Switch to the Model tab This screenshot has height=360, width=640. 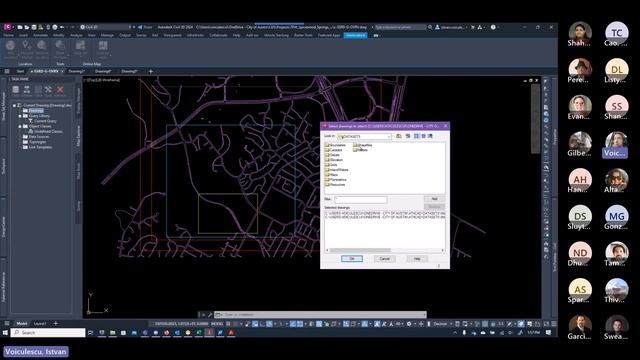click(x=22, y=323)
